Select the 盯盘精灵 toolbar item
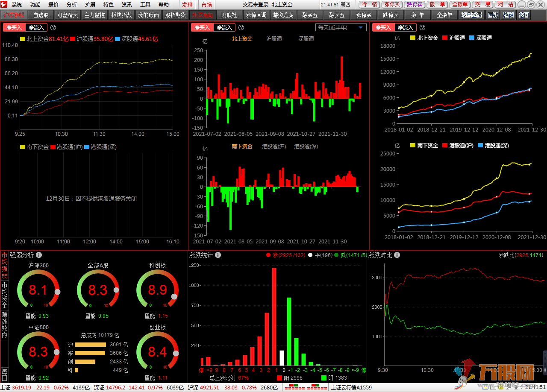547x392 pixels. (68, 15)
